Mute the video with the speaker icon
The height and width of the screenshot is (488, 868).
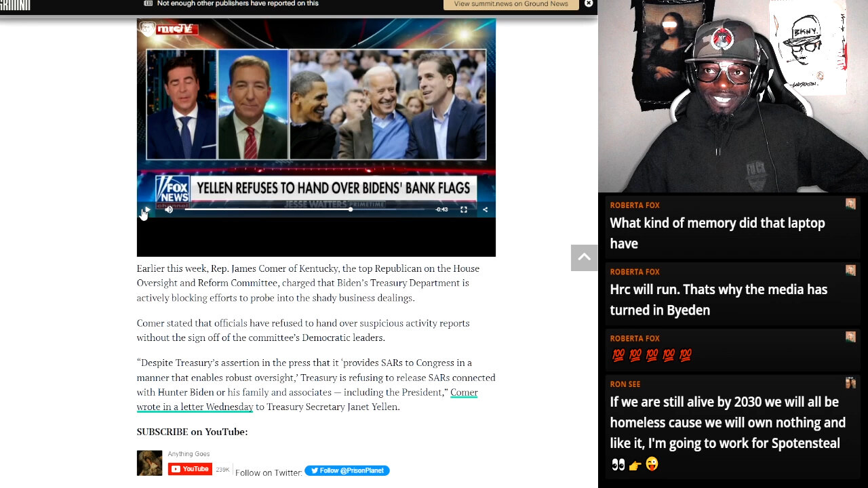[169, 209]
